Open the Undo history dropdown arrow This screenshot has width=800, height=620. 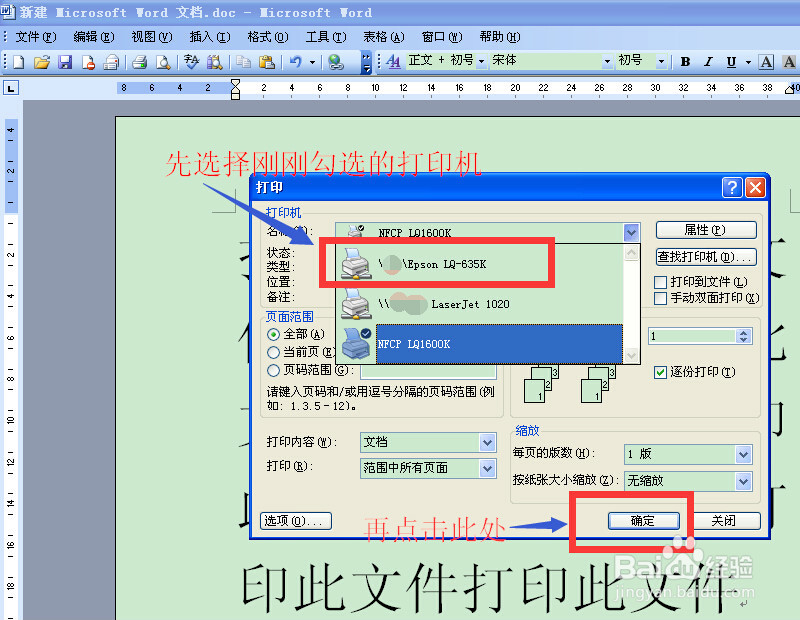(312, 62)
